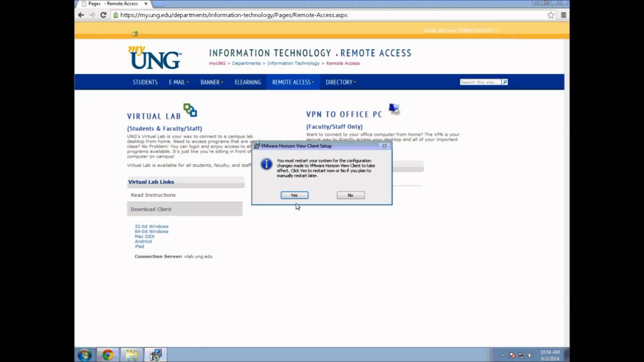Download the 64-bit Windows client
Viewport: 644px width, 362px height.
(x=151, y=232)
